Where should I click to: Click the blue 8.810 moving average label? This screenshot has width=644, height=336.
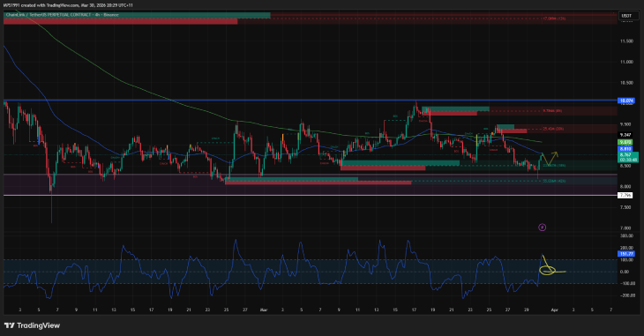pyautogui.click(x=625, y=149)
